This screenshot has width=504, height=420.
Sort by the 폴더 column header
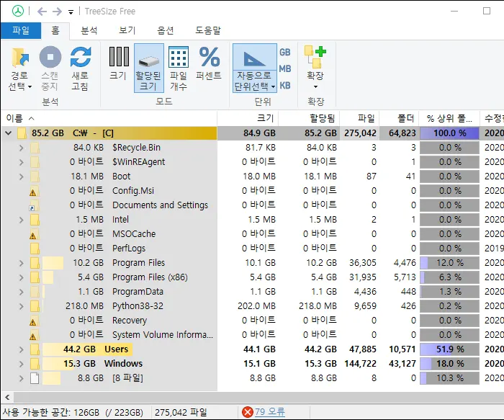point(399,118)
